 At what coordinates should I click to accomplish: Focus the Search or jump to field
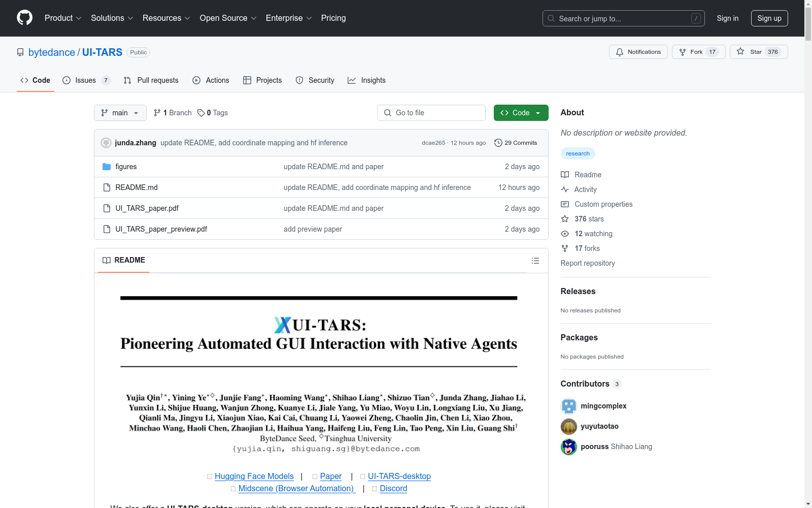coord(624,18)
